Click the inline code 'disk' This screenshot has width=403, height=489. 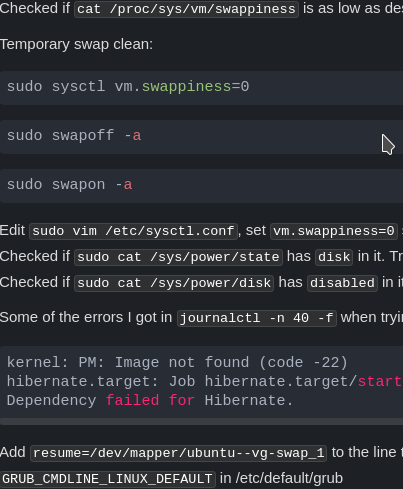click(334, 257)
